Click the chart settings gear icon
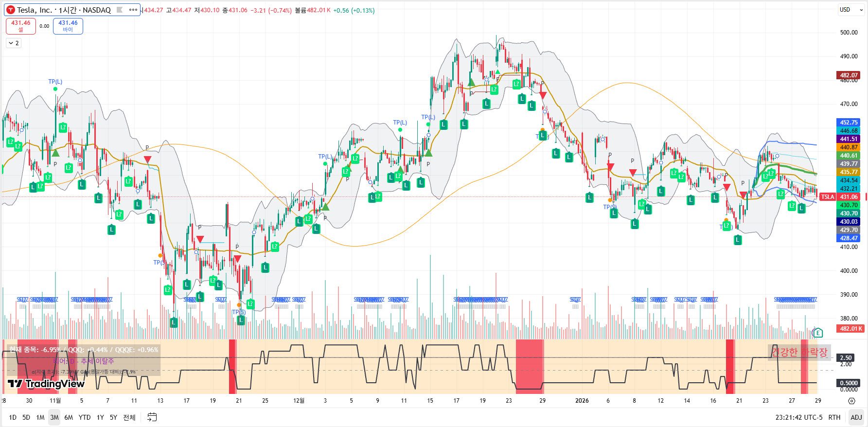The width and height of the screenshot is (868, 427). [x=851, y=401]
